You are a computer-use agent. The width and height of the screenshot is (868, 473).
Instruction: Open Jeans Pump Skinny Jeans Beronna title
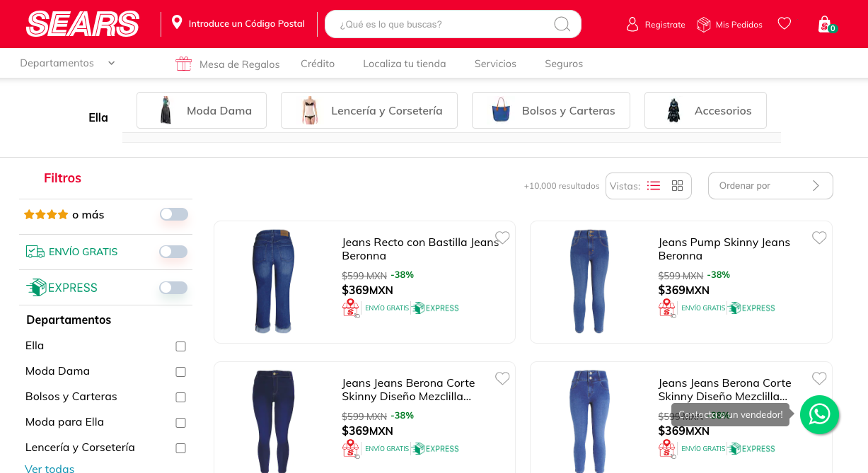coord(724,249)
